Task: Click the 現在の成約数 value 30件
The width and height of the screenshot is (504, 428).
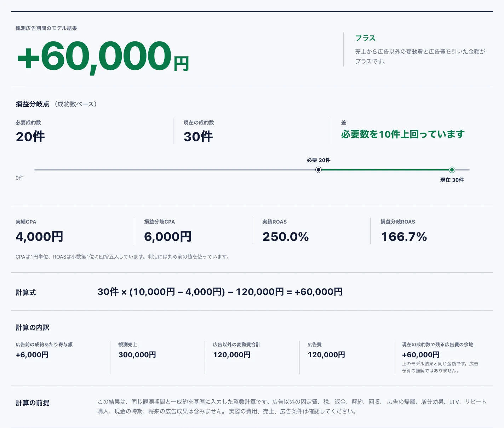Action: point(198,137)
